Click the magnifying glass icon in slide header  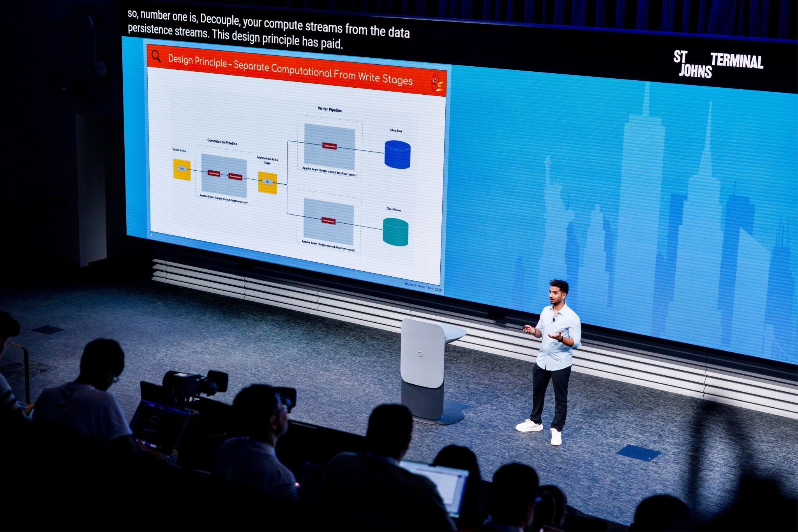pyautogui.click(x=156, y=57)
